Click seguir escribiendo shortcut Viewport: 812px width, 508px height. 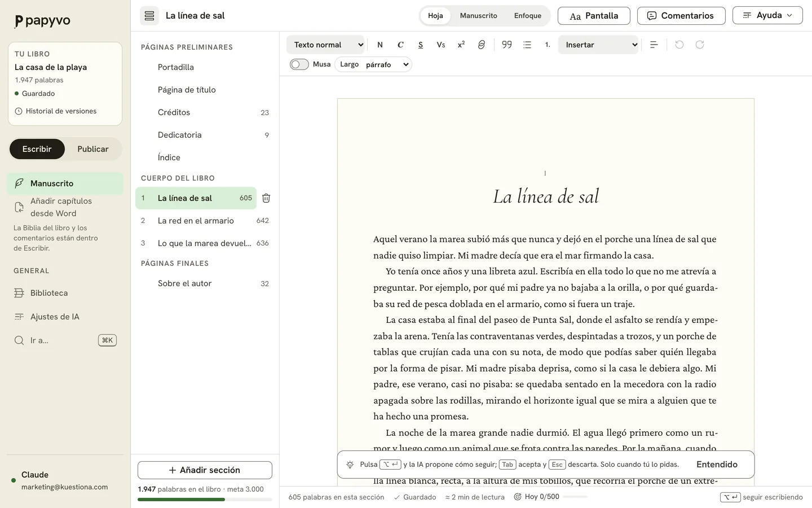tap(761, 497)
